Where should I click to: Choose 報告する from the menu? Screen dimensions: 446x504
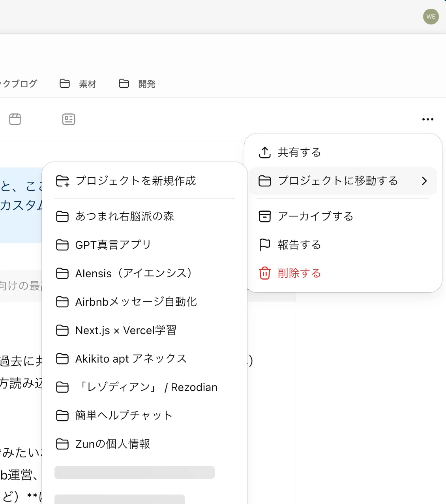tap(343, 245)
